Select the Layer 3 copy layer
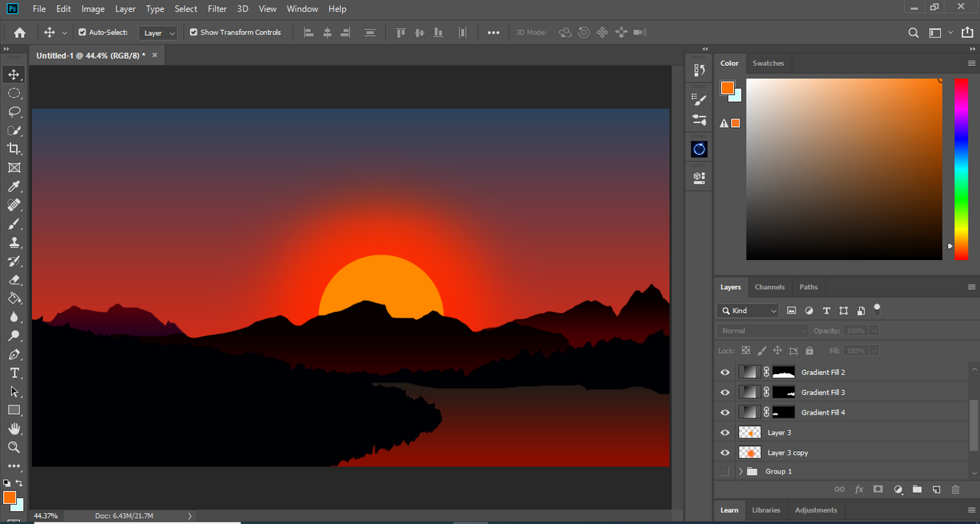The height and width of the screenshot is (524, 980). pyautogui.click(x=789, y=453)
